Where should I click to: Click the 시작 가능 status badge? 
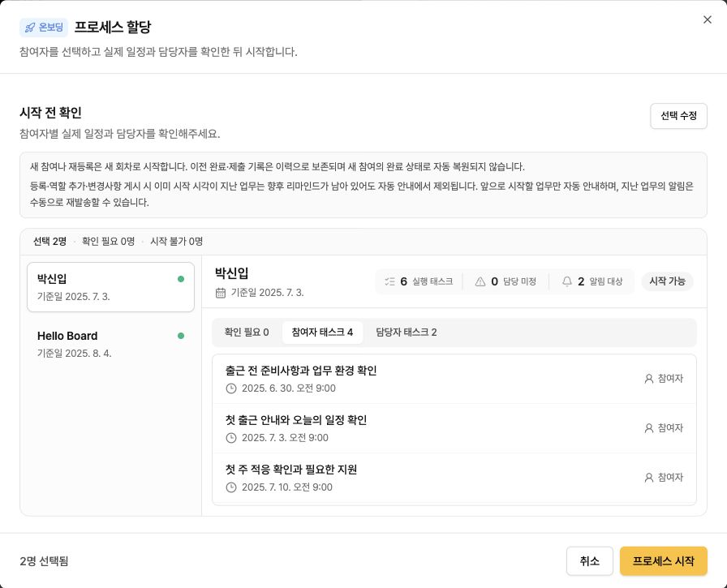click(x=667, y=281)
